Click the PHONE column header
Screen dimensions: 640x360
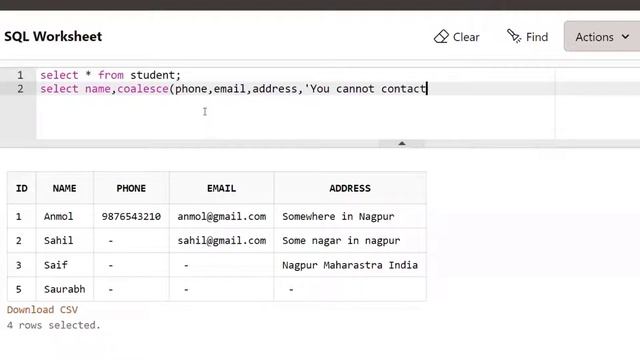coord(131,188)
